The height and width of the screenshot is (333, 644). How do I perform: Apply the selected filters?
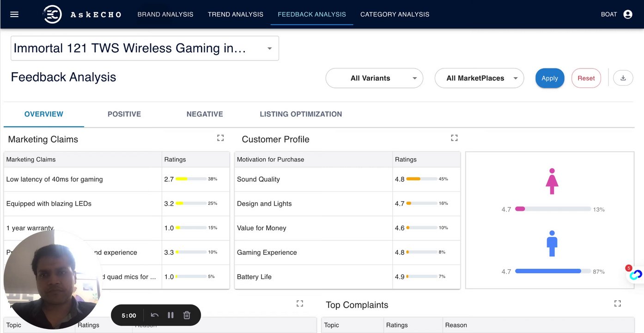tap(550, 78)
